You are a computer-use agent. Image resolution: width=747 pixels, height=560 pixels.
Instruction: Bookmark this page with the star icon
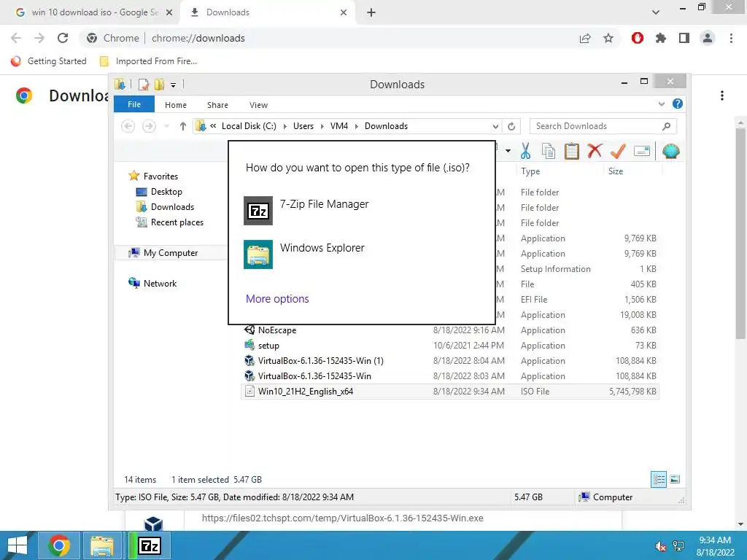(608, 38)
